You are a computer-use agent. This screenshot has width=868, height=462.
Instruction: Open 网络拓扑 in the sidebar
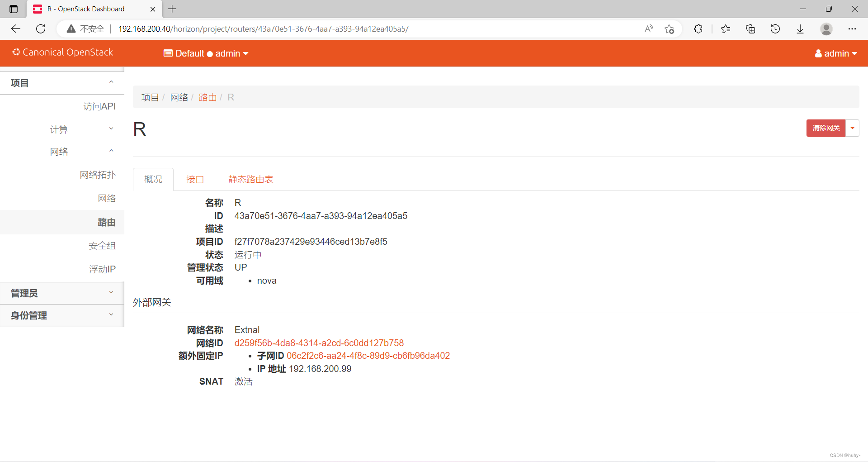(98, 175)
